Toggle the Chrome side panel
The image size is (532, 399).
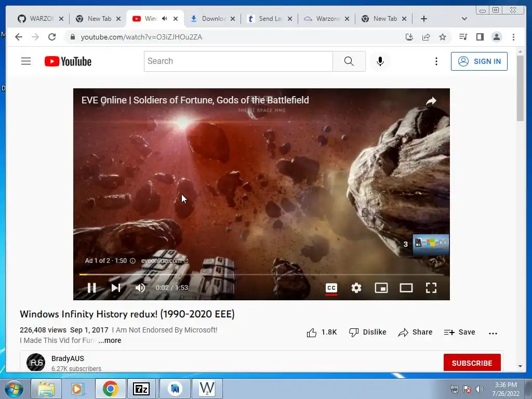click(x=480, y=37)
